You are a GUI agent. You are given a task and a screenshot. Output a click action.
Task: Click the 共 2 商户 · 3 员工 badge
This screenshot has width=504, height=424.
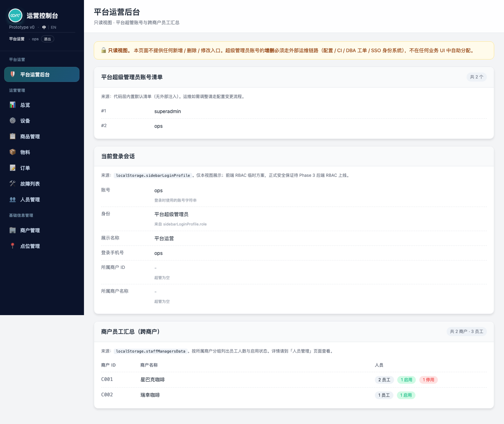pyautogui.click(x=467, y=331)
